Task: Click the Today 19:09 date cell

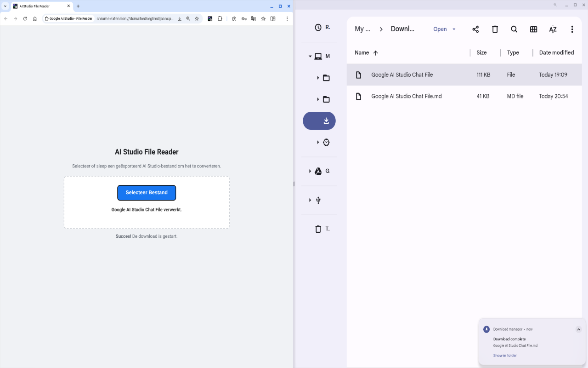Action: tap(553, 75)
